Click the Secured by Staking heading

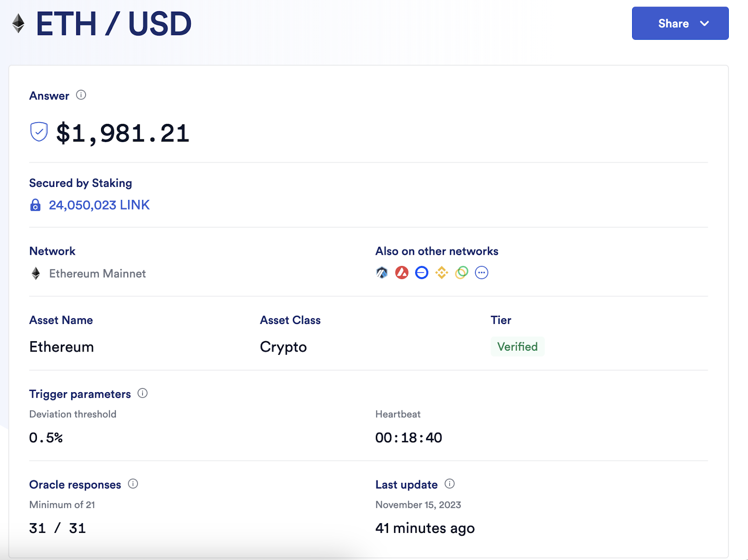point(80,183)
